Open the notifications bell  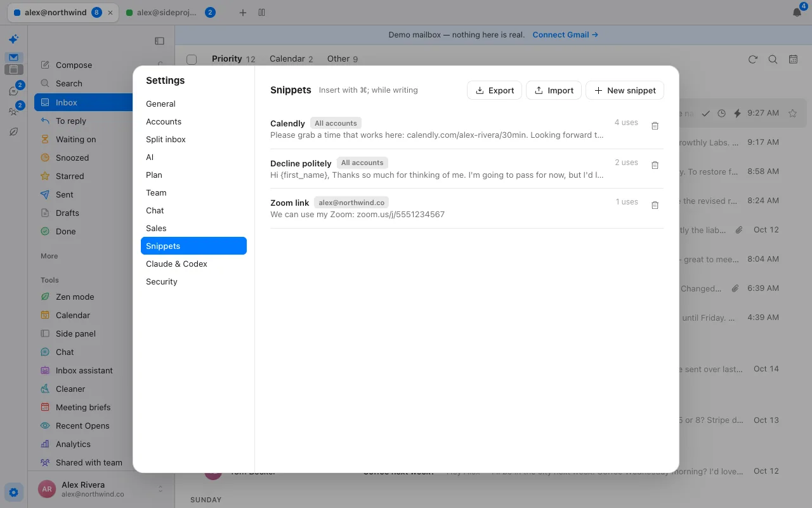pos(797,13)
